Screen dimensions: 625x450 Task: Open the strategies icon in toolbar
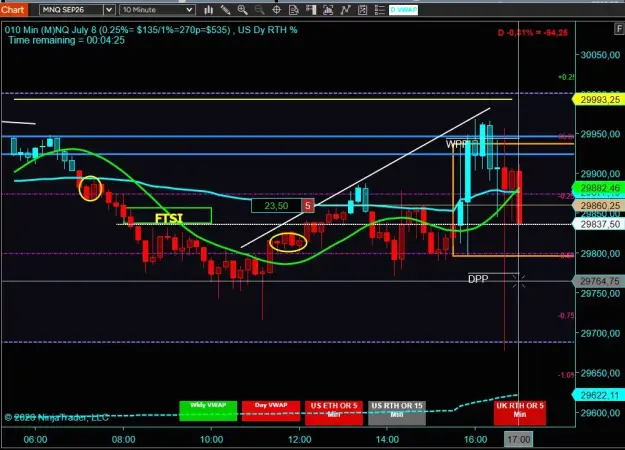click(362, 10)
